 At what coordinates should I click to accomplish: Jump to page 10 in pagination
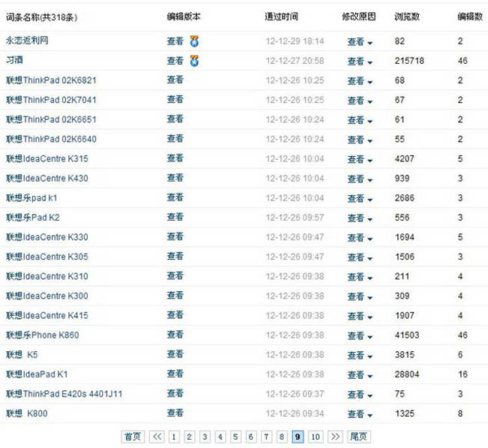(x=316, y=437)
